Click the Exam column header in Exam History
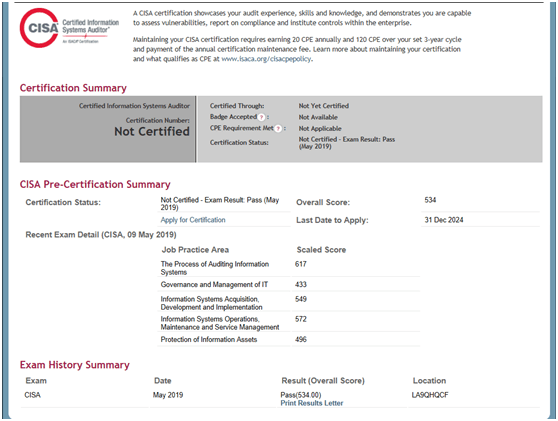558x421 pixels. (x=36, y=381)
